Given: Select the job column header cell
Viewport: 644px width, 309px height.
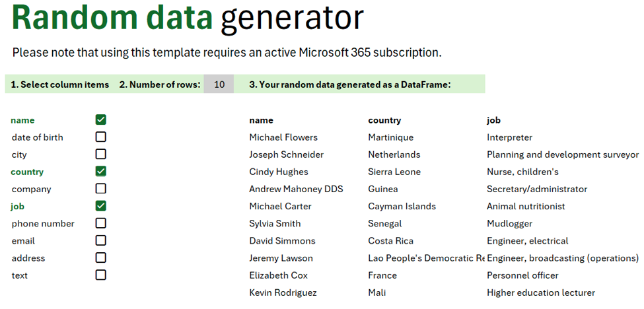Looking at the screenshot, I should (x=493, y=120).
